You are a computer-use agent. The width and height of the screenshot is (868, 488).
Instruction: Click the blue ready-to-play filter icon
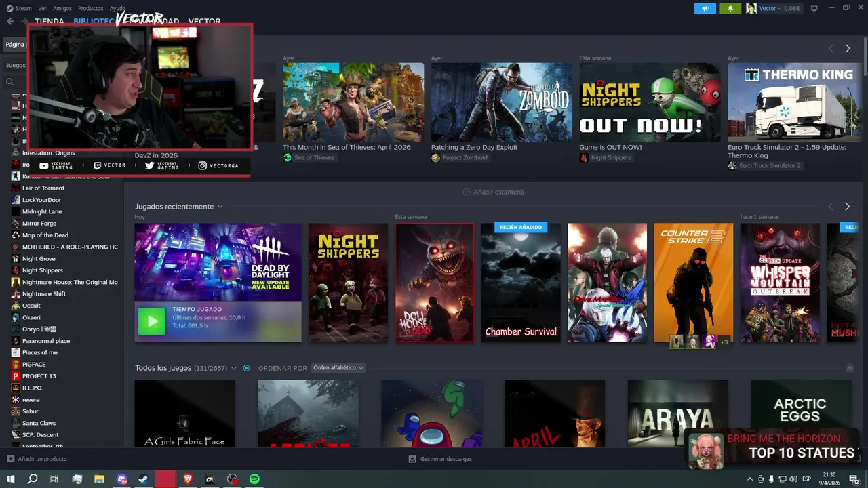(x=246, y=368)
